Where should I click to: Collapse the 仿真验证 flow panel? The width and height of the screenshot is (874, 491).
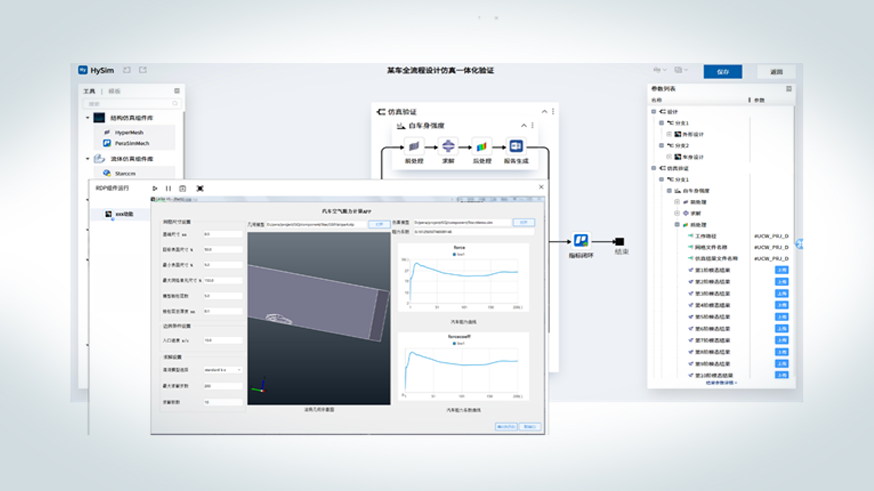click(x=543, y=111)
